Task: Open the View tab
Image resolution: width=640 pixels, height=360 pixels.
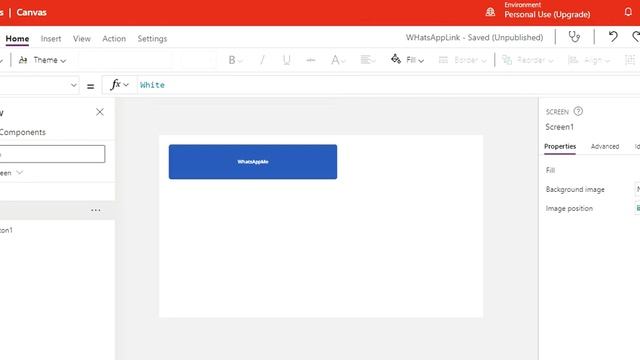Action: click(82, 38)
